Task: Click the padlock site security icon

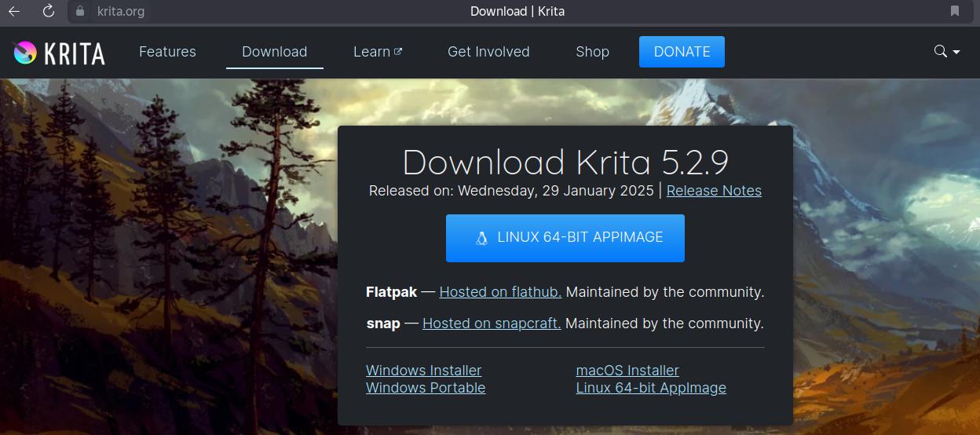Action: pos(79,11)
